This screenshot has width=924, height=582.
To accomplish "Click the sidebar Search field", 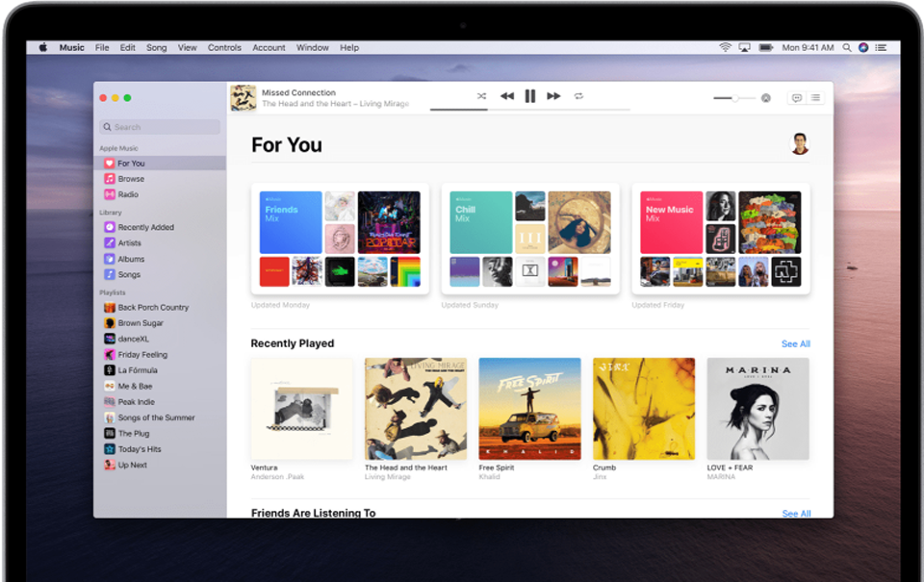I will [x=160, y=127].
